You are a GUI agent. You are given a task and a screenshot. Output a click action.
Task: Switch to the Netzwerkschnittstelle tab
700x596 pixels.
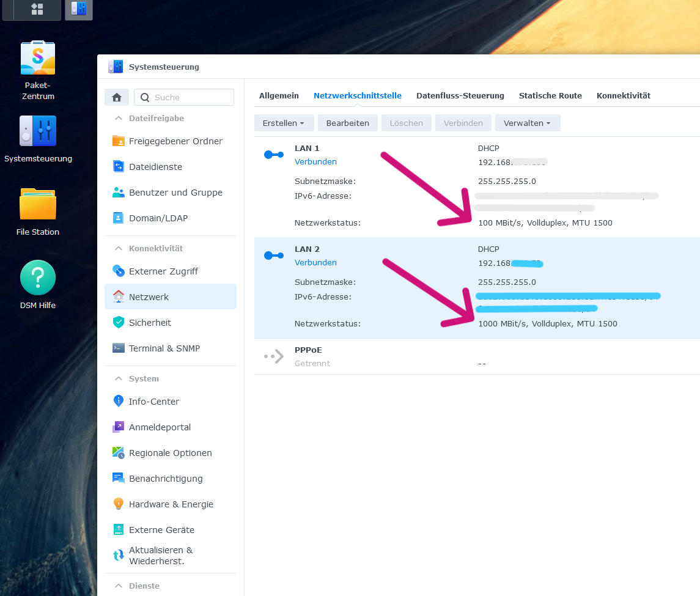point(358,95)
